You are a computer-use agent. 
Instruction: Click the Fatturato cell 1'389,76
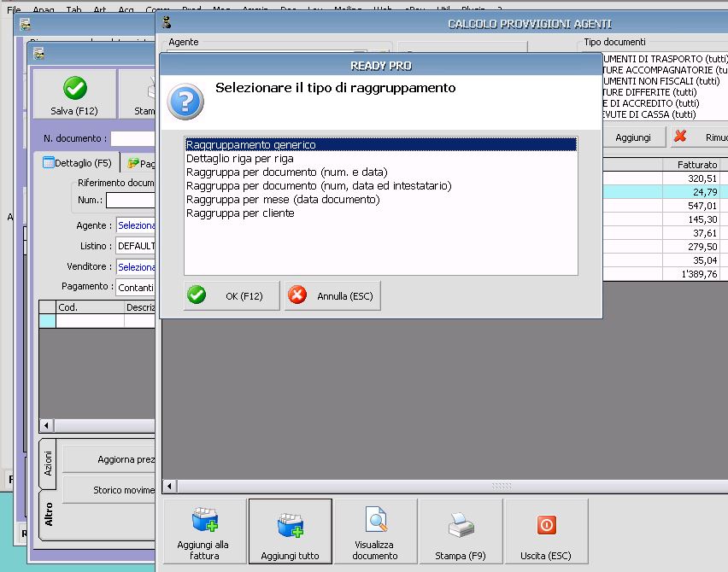click(691, 274)
